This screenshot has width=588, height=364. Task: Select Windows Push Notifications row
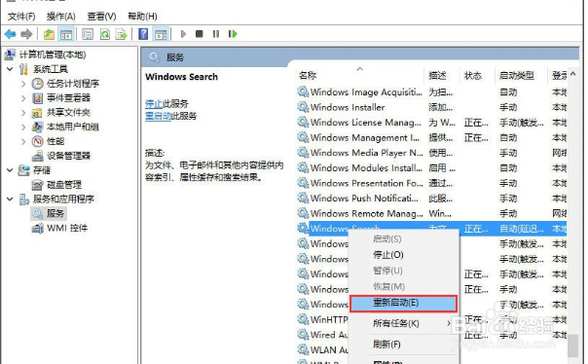click(x=432, y=198)
